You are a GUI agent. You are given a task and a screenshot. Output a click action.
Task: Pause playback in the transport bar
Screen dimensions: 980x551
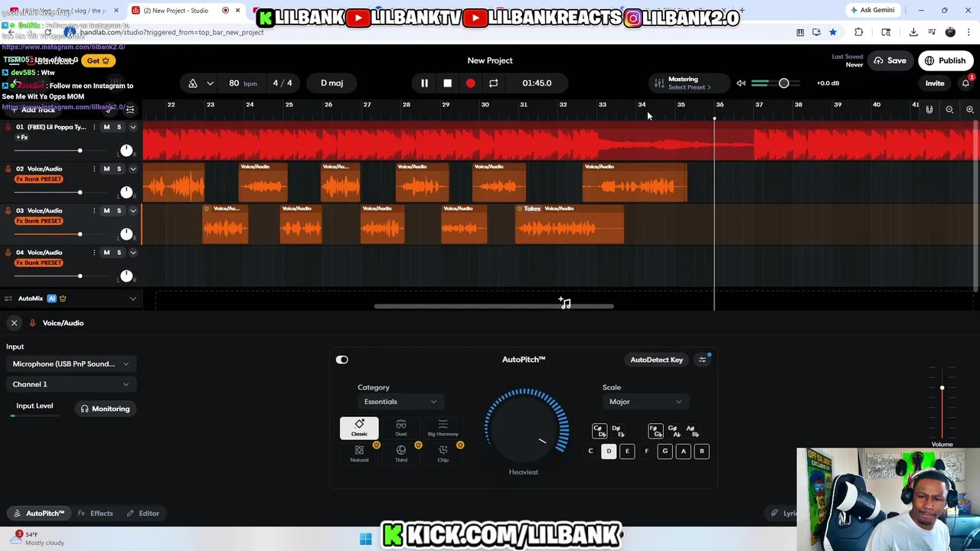point(424,83)
